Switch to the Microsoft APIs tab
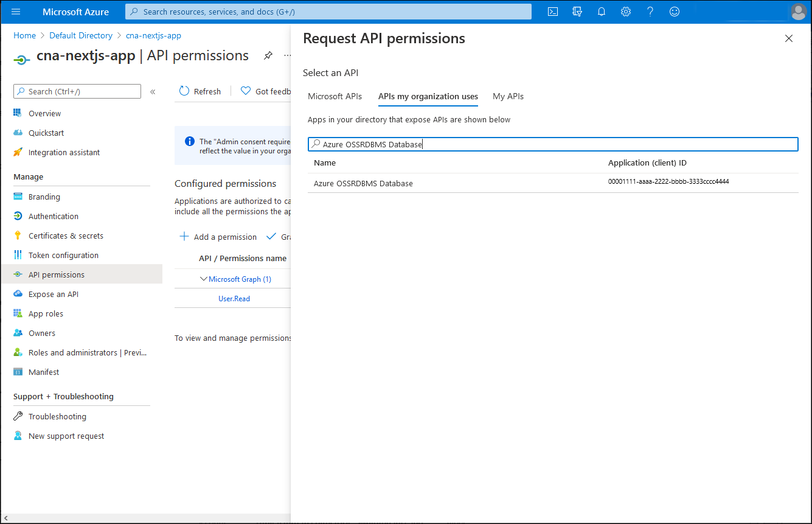 [335, 96]
